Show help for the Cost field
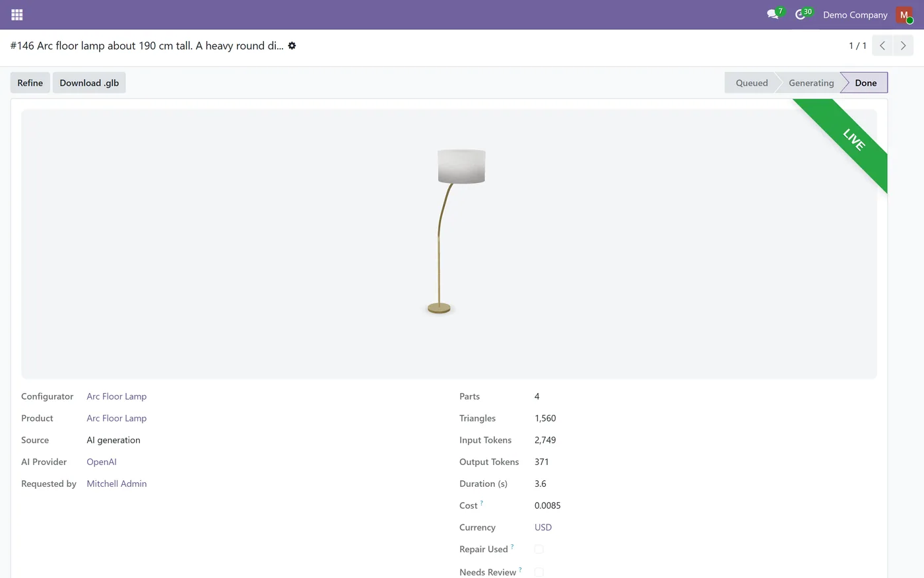924x578 pixels. tap(482, 503)
